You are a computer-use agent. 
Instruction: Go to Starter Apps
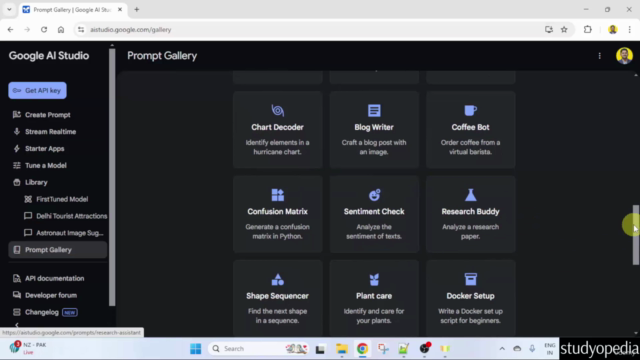pyautogui.click(x=44, y=149)
